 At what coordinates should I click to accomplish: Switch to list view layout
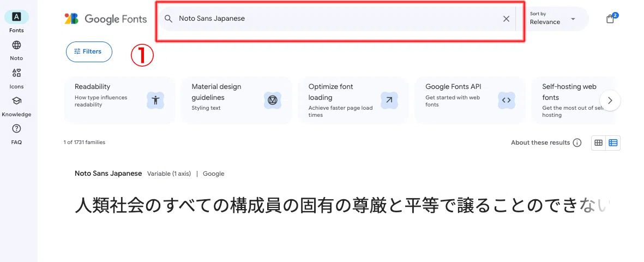pos(613,142)
